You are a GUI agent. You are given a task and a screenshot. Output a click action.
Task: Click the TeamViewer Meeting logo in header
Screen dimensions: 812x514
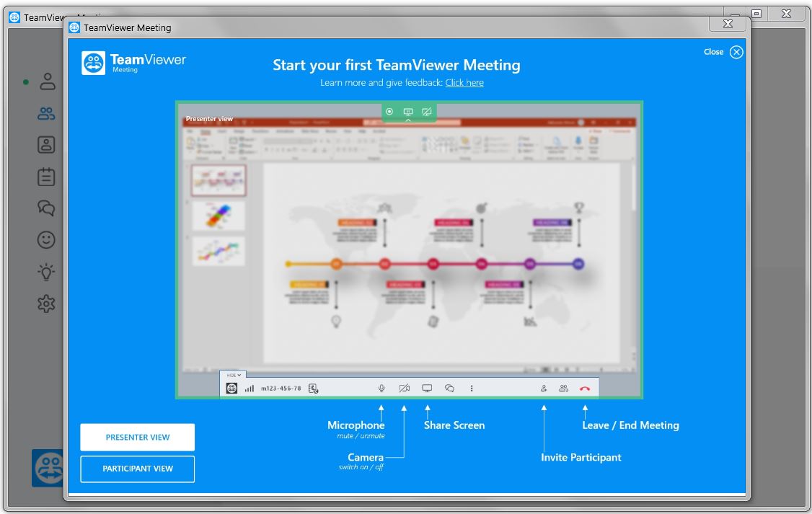click(133, 63)
